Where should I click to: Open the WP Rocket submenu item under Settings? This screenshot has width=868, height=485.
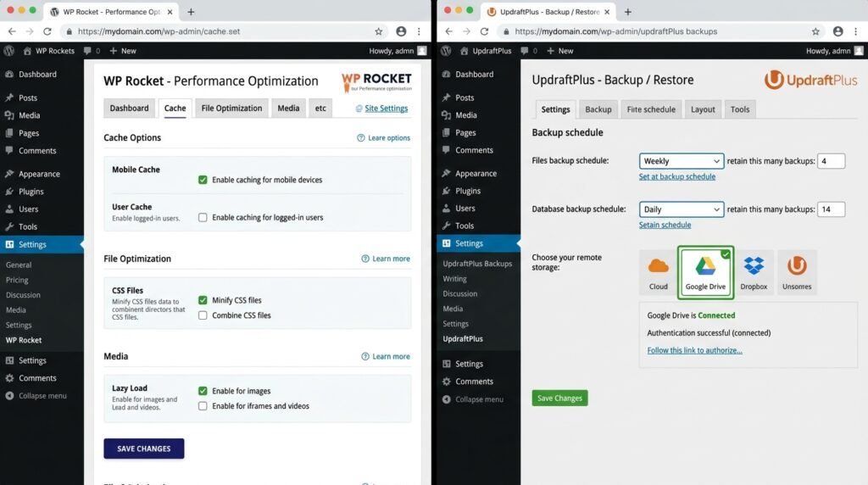pos(24,341)
